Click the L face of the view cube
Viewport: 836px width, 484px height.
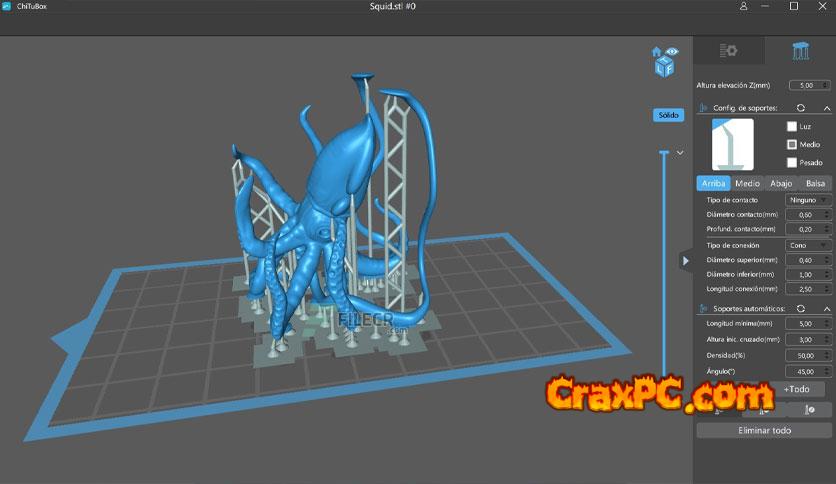pyautogui.click(x=660, y=68)
